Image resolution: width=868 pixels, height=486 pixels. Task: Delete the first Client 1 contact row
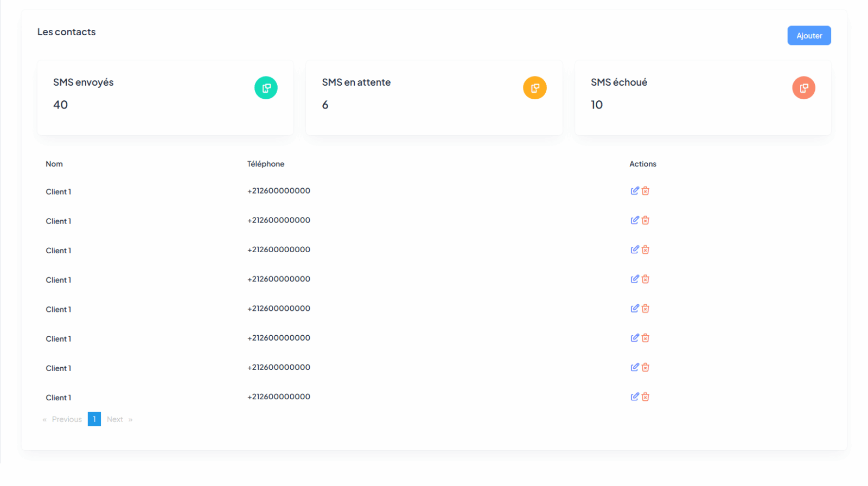[x=646, y=191]
